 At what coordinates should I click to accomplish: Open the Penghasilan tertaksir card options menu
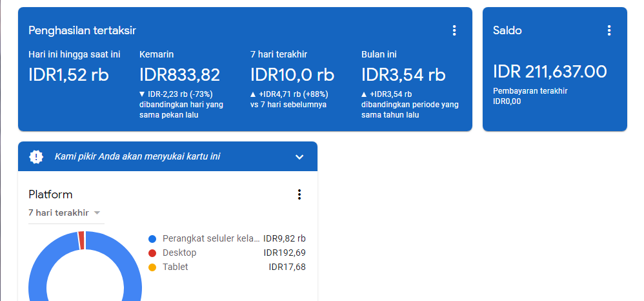(454, 30)
